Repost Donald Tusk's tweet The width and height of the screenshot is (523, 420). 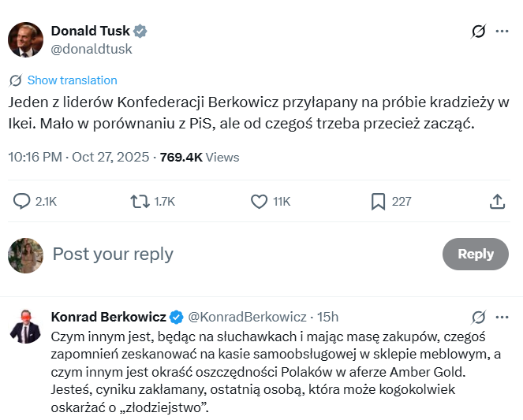point(140,202)
